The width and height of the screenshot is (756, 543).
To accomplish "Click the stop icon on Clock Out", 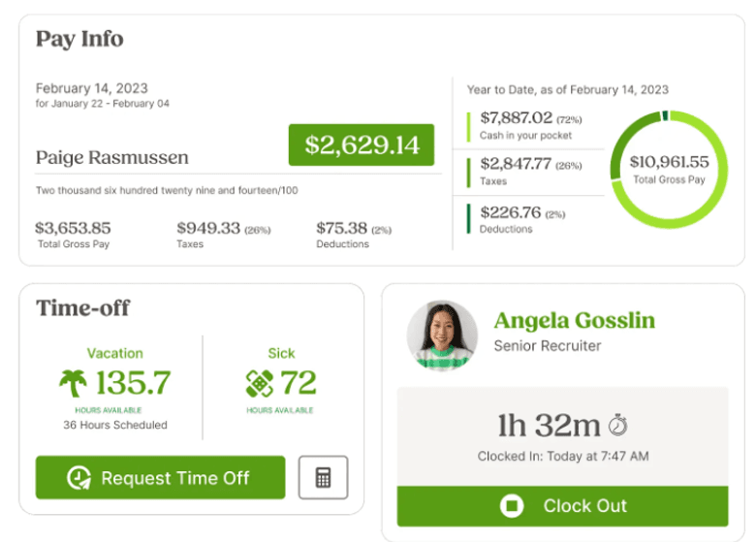I will click(x=513, y=505).
